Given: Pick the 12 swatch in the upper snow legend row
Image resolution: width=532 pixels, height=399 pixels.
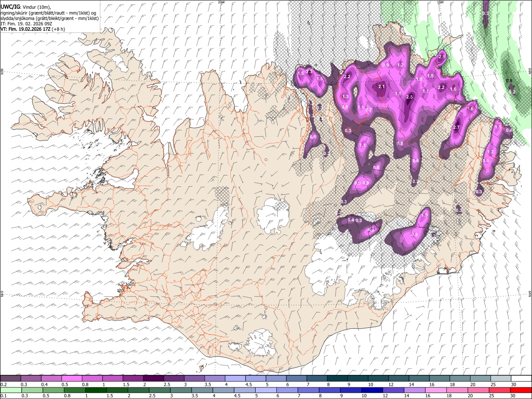Looking at the screenshot, I should point(399,379).
